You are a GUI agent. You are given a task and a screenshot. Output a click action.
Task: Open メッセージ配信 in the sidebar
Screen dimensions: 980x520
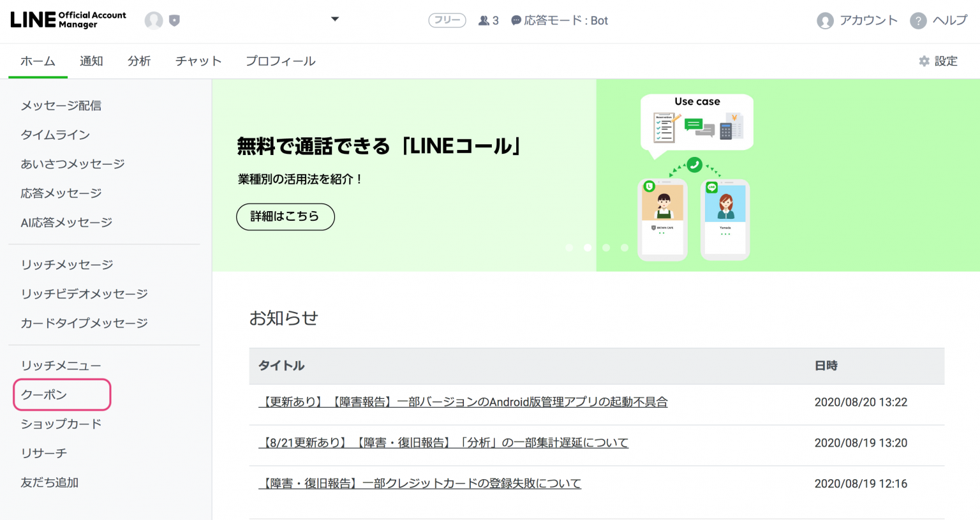(x=61, y=106)
